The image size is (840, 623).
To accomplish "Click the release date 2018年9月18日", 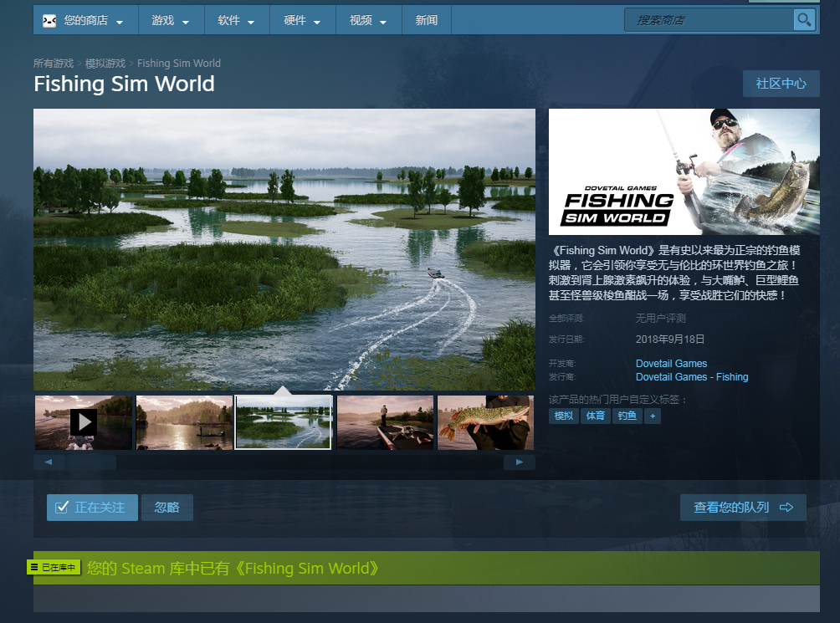I will (x=669, y=340).
